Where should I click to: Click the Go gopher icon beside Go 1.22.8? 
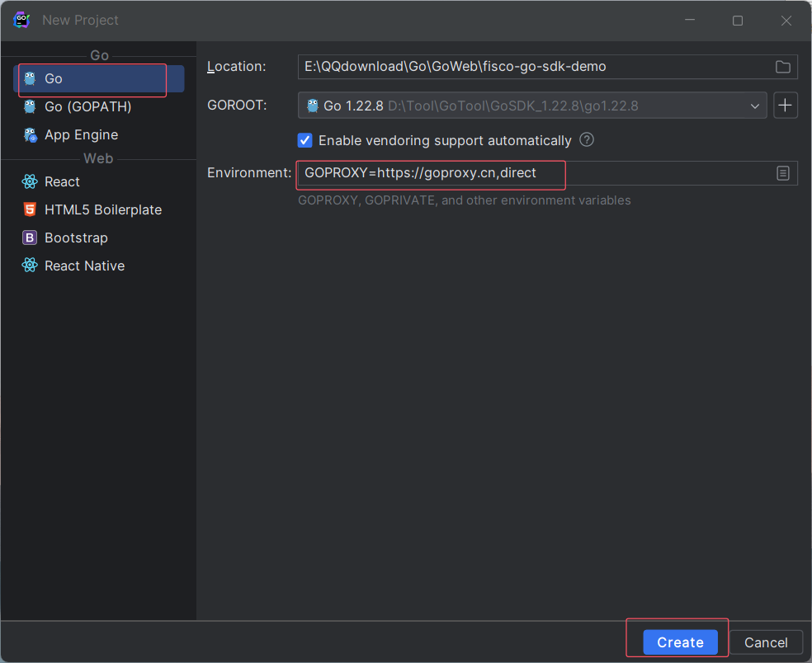click(312, 106)
